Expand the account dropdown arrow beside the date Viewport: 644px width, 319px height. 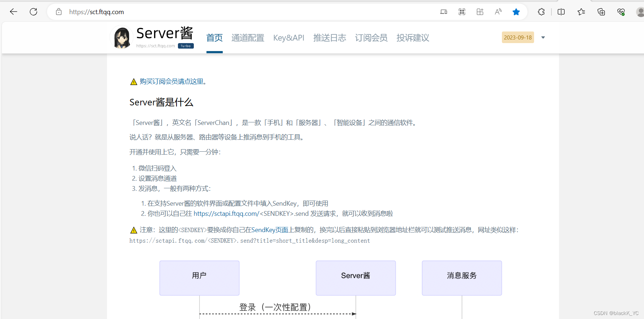click(543, 38)
